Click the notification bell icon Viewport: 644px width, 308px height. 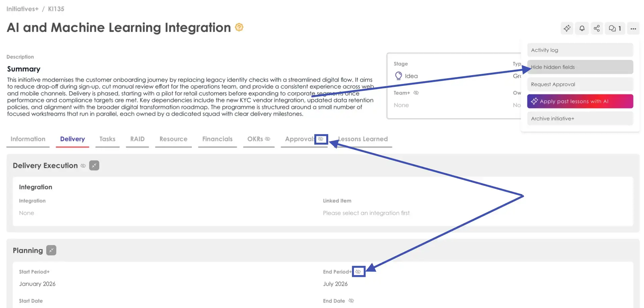[x=582, y=29]
